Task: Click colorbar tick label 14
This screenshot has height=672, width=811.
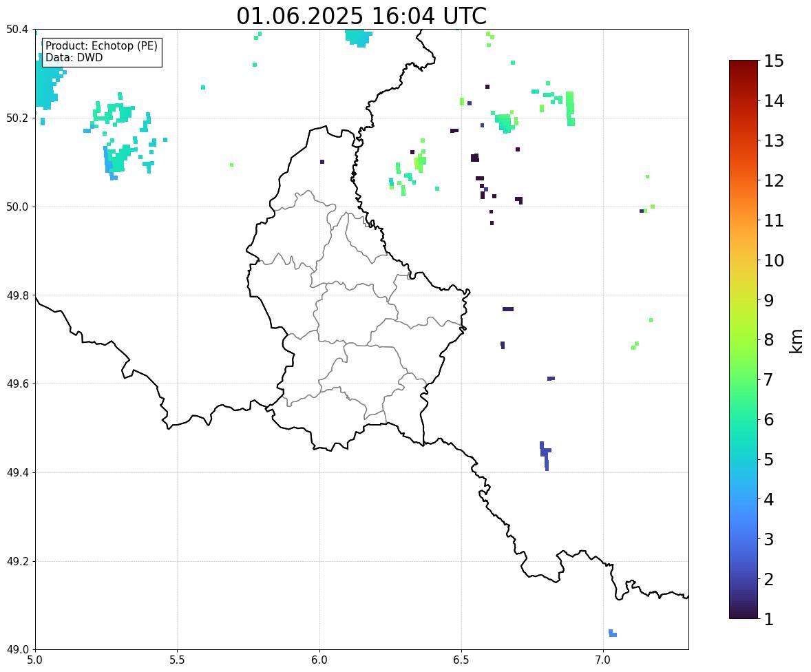Action: pos(774,101)
